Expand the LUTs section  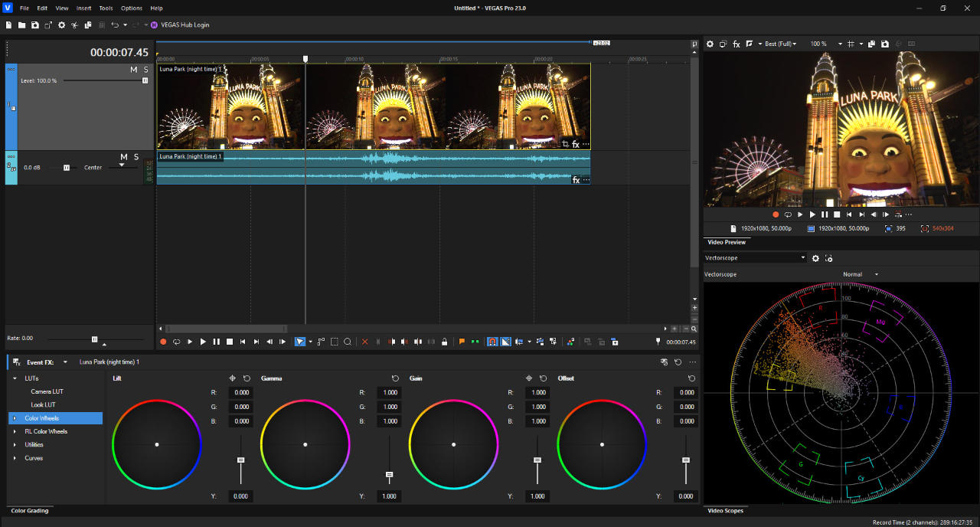[15, 378]
